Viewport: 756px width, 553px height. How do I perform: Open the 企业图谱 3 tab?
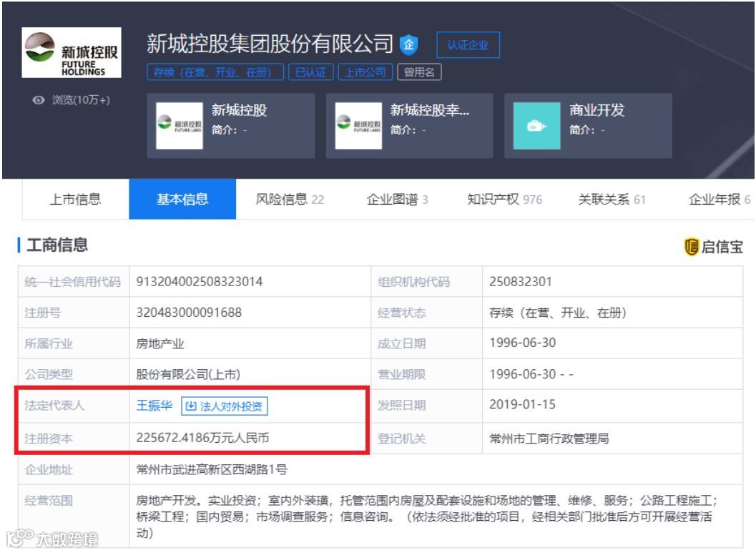[397, 199]
